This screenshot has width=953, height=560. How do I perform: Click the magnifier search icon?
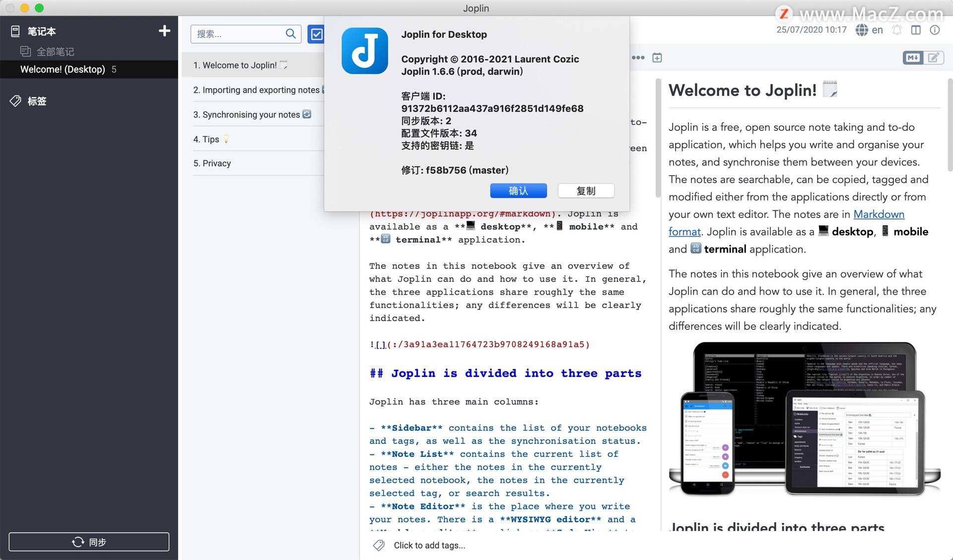pyautogui.click(x=291, y=34)
